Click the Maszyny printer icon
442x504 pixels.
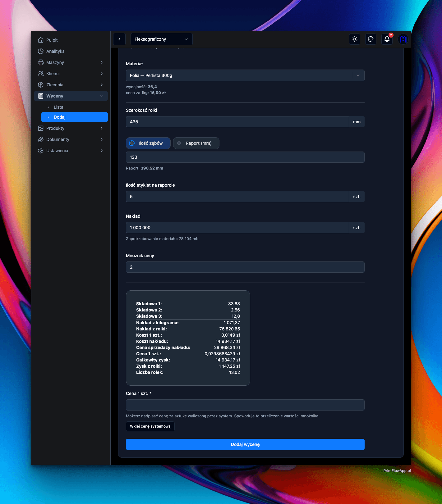point(41,62)
